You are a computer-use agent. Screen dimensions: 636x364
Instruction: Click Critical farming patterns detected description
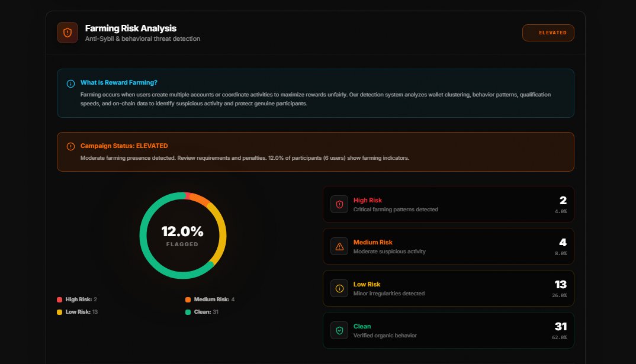point(396,209)
